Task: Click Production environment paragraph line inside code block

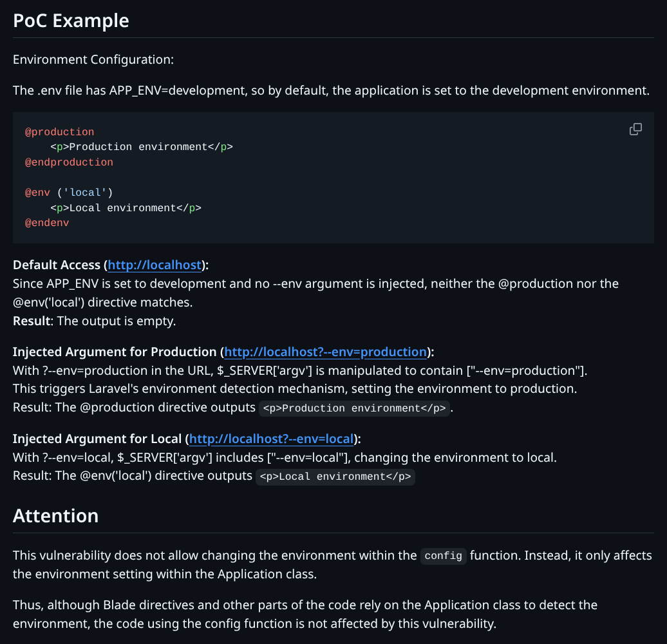Action: [x=142, y=147]
